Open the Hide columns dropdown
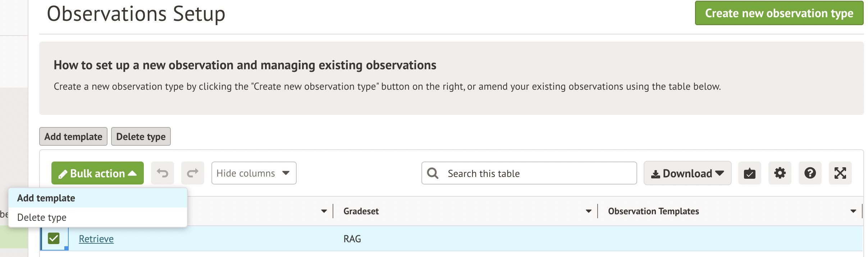Image resolution: width=868 pixels, height=257 pixels. coord(253,173)
